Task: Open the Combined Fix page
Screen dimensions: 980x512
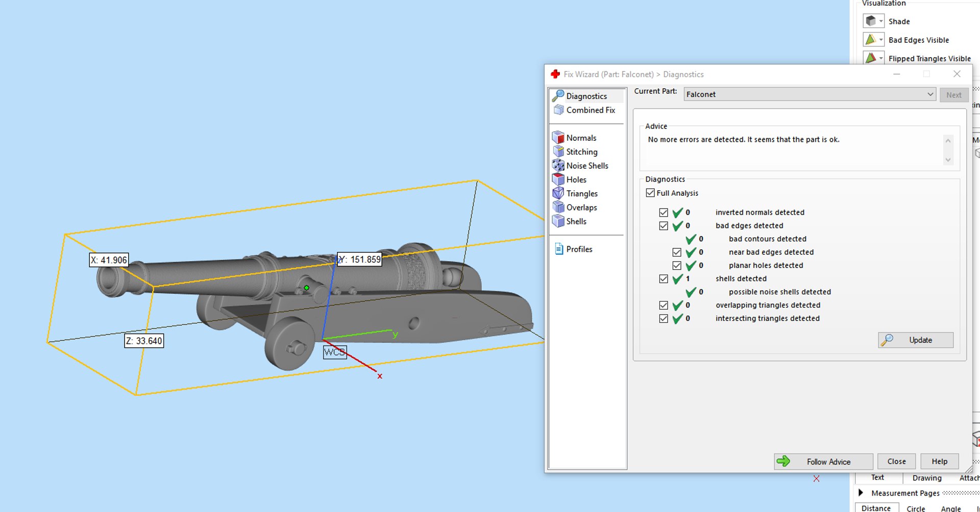Action: [x=586, y=110]
